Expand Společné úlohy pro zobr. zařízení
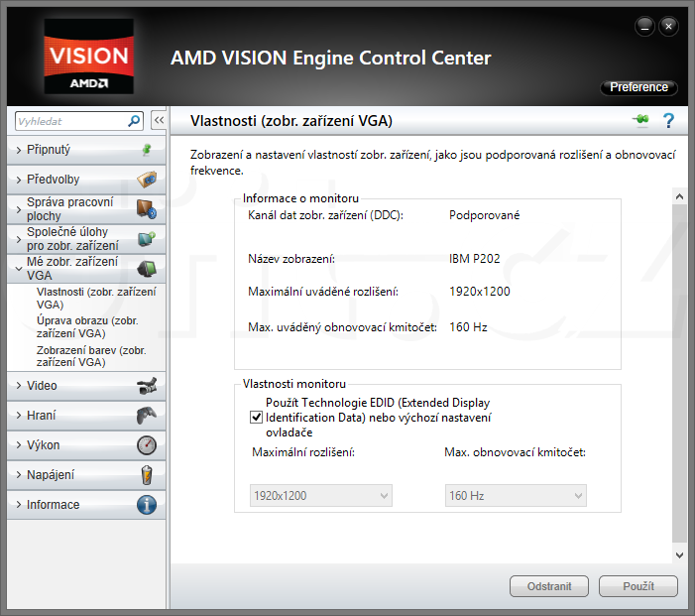This screenshot has width=695, height=616. point(86,239)
